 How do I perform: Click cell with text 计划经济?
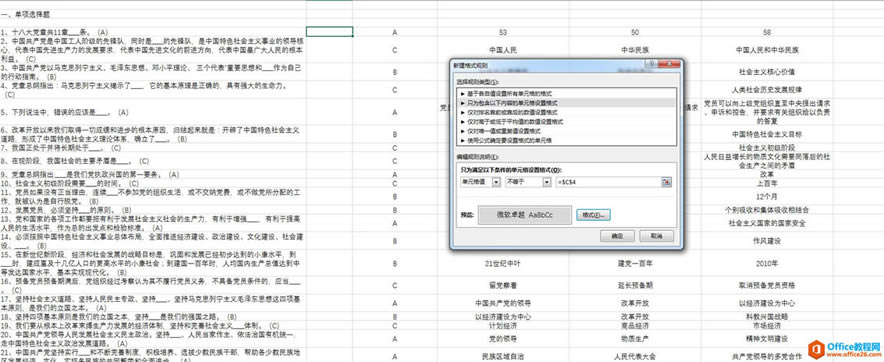point(503,326)
